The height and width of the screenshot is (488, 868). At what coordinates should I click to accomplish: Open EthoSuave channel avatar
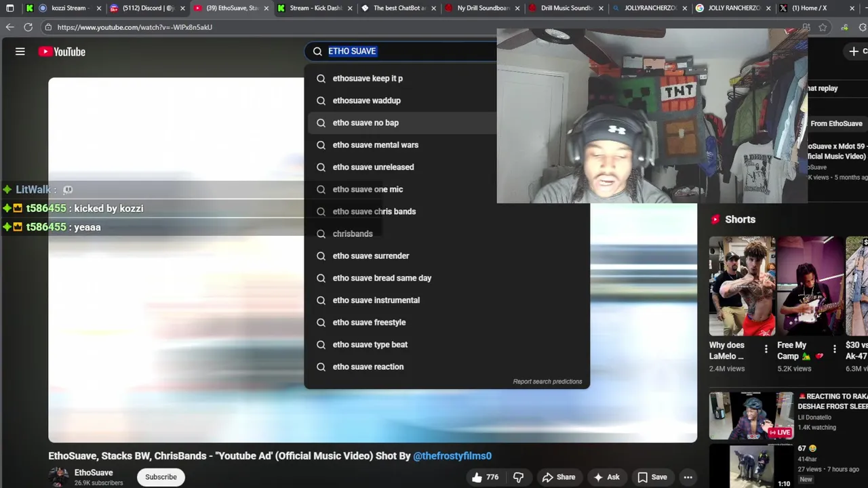coord(58,476)
